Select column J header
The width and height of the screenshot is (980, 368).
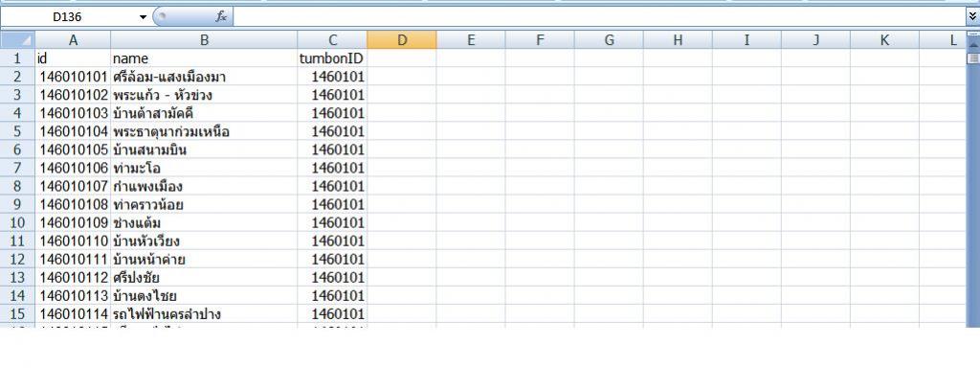(815, 40)
